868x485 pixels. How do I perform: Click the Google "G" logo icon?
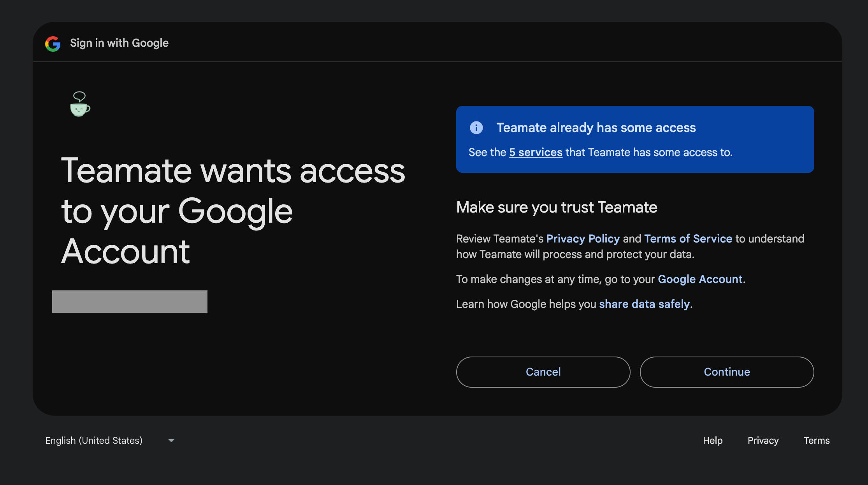click(53, 44)
